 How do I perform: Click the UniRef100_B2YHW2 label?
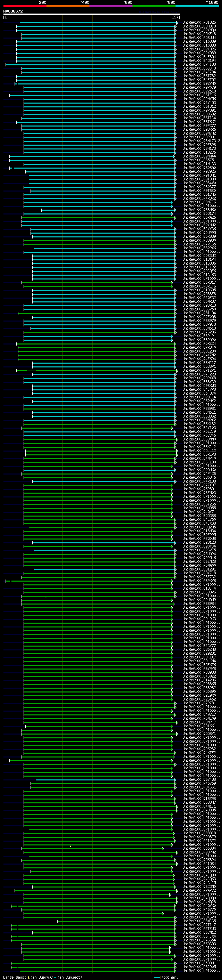(x=199, y=225)
